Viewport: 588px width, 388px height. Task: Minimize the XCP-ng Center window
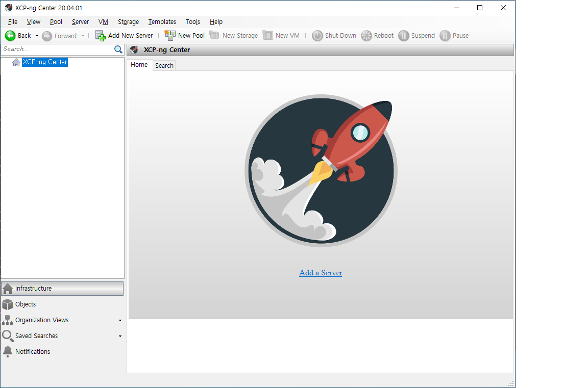click(457, 8)
